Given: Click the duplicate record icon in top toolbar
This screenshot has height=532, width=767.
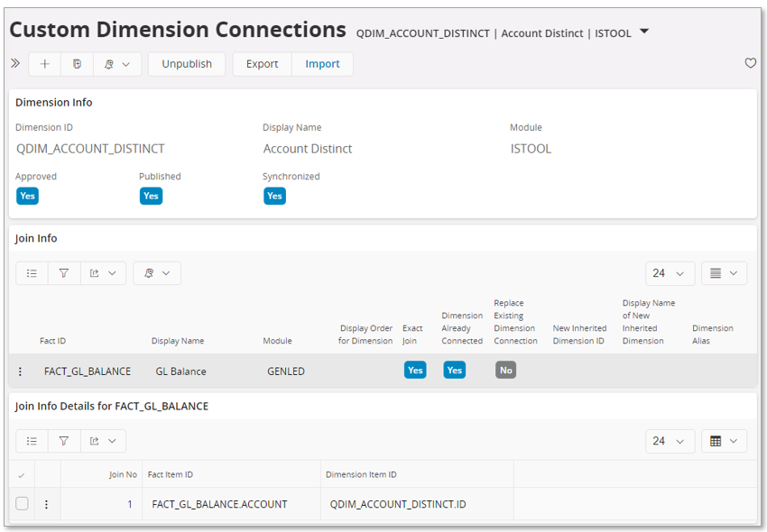Looking at the screenshot, I should tap(77, 64).
